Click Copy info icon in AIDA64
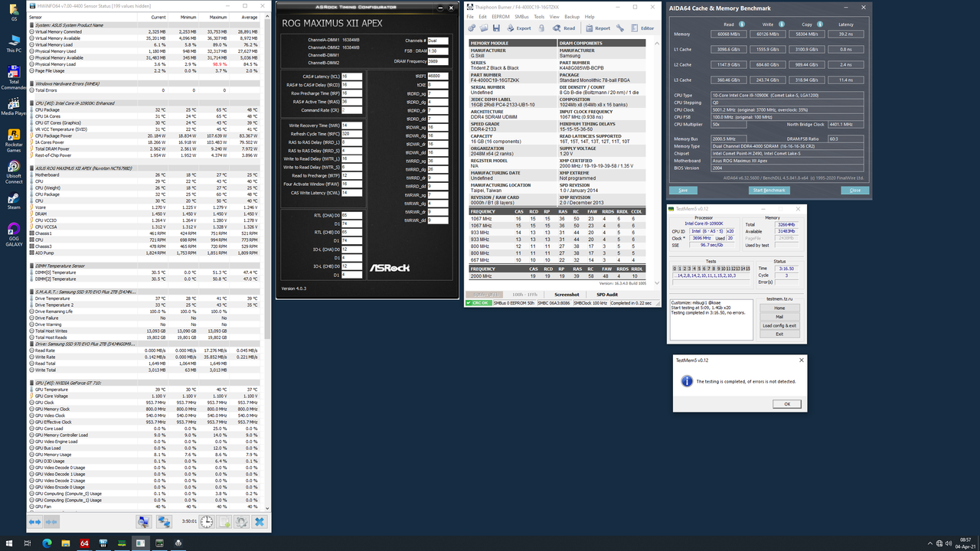Viewport: 980px width, 551px height. click(x=819, y=24)
